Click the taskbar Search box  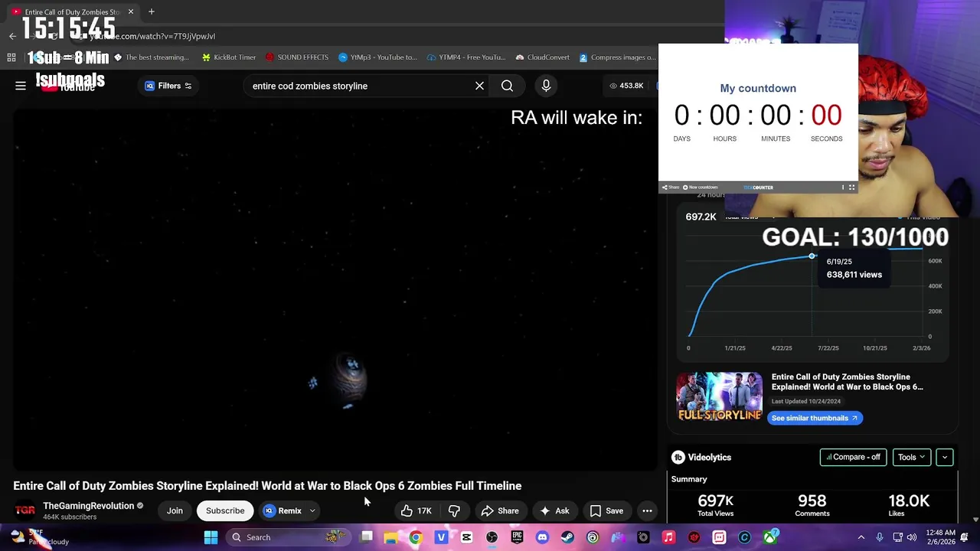pyautogui.click(x=289, y=537)
